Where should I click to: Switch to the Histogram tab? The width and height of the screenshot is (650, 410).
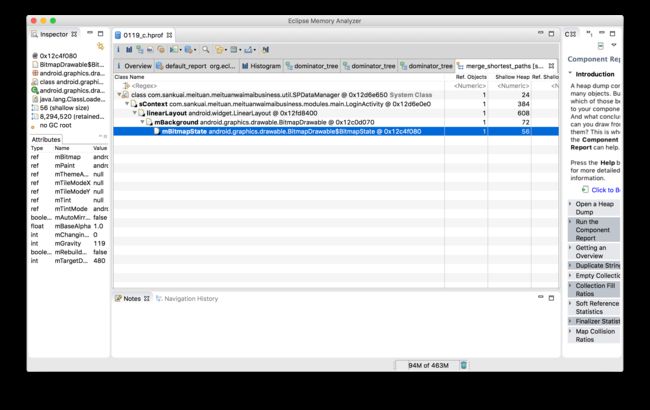click(262, 66)
